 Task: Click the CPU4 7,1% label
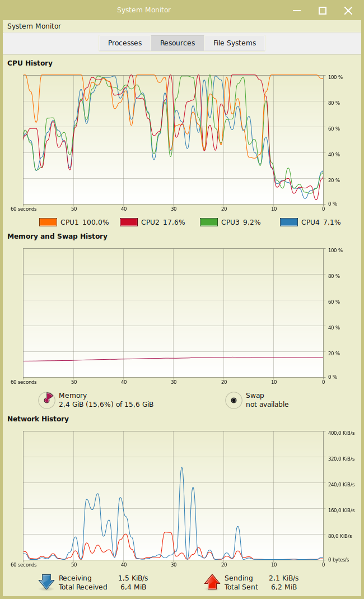(x=321, y=222)
